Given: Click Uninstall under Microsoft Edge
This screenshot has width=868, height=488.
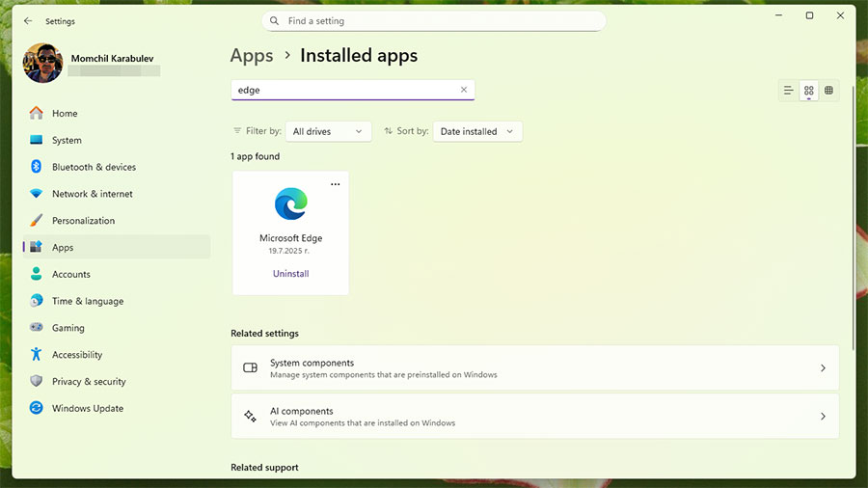Looking at the screenshot, I should (x=290, y=274).
